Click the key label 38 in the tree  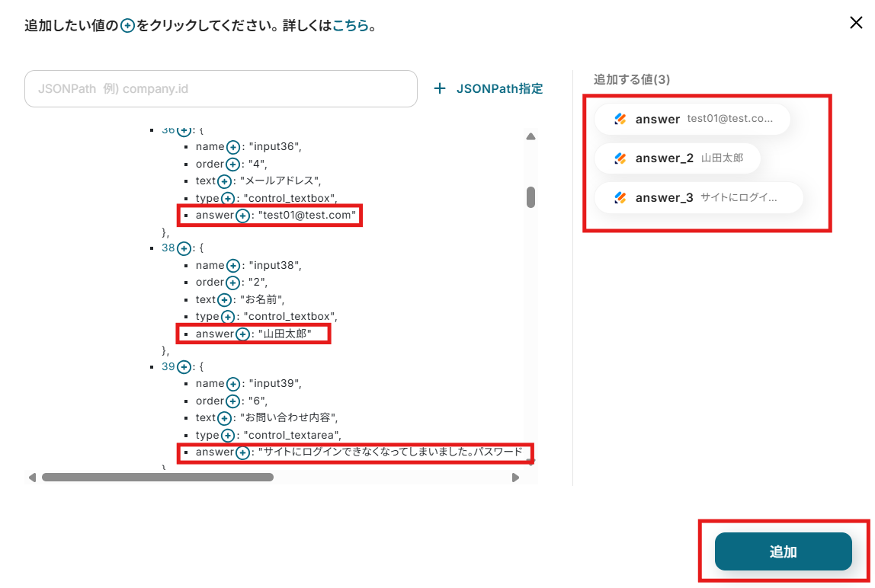[168, 248]
